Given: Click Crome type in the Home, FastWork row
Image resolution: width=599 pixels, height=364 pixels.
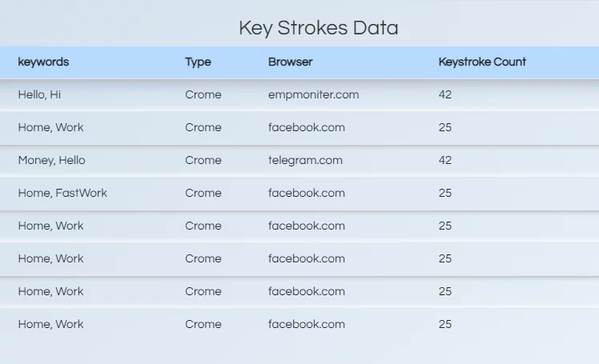Looking at the screenshot, I should [x=203, y=193].
